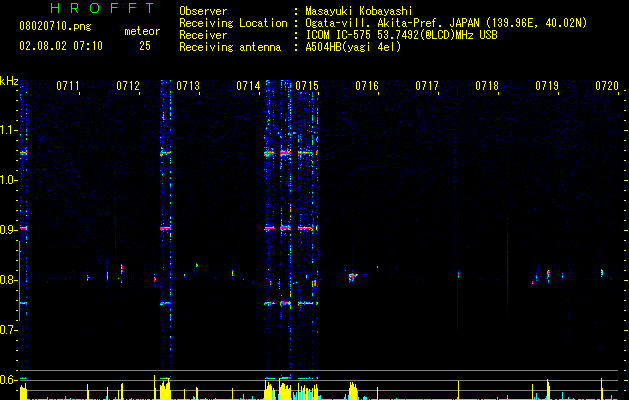Click the Observer label
The image size is (629, 400).
(203, 11)
